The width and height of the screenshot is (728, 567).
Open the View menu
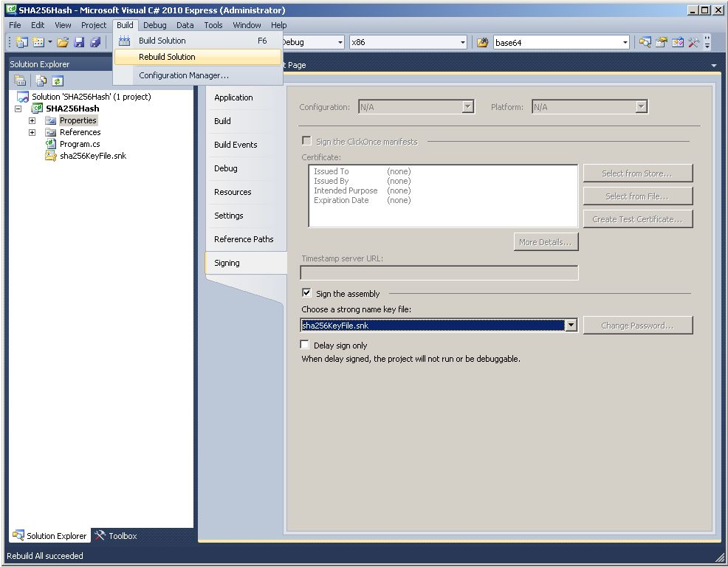63,25
